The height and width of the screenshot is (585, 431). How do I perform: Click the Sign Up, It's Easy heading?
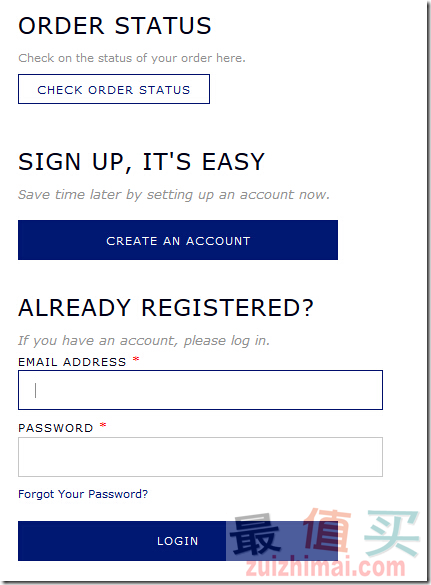pyautogui.click(x=141, y=162)
